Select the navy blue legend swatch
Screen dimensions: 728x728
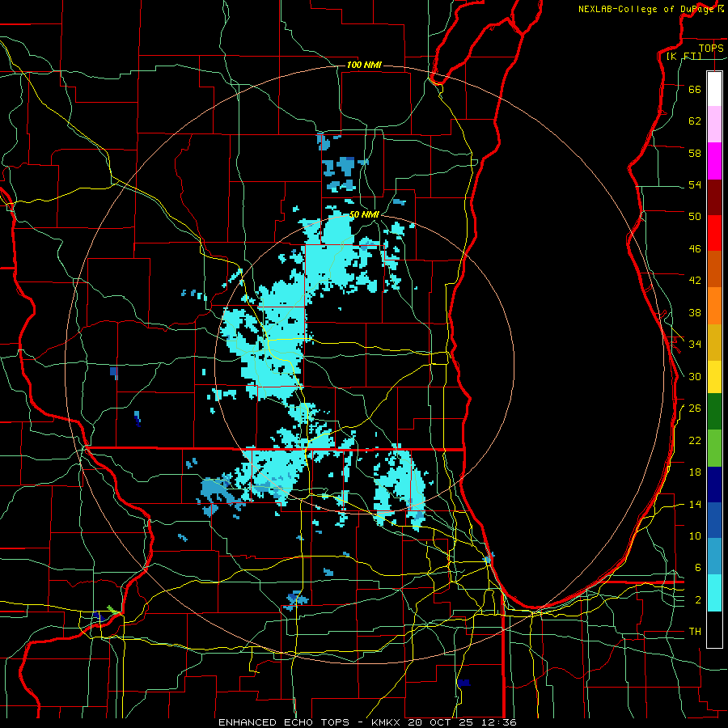[714, 485]
